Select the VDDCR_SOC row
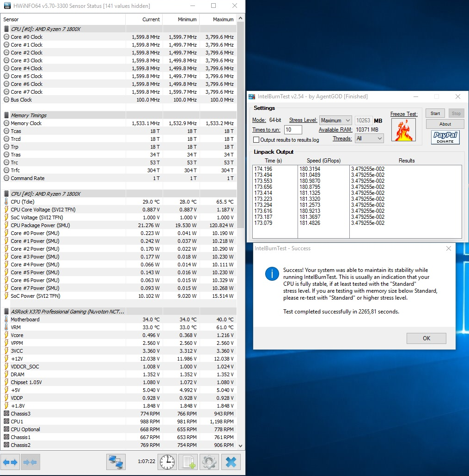The height and width of the screenshot is (476, 469). (x=119, y=367)
